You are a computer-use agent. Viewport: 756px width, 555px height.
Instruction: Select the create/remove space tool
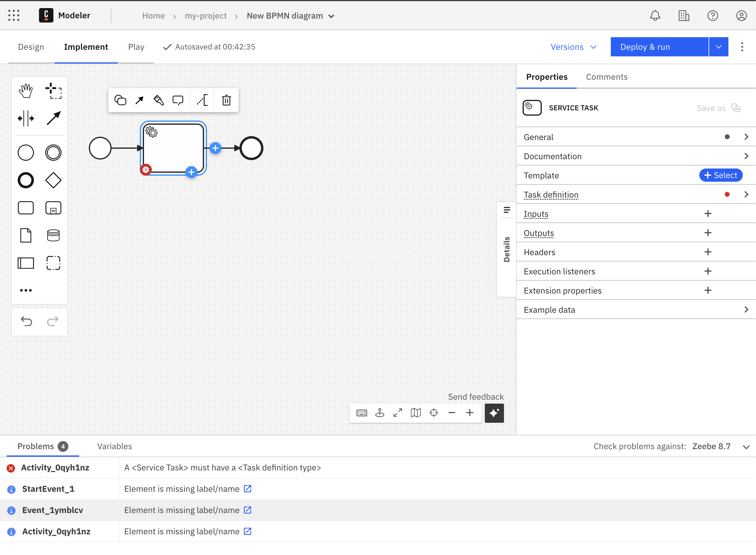point(25,119)
